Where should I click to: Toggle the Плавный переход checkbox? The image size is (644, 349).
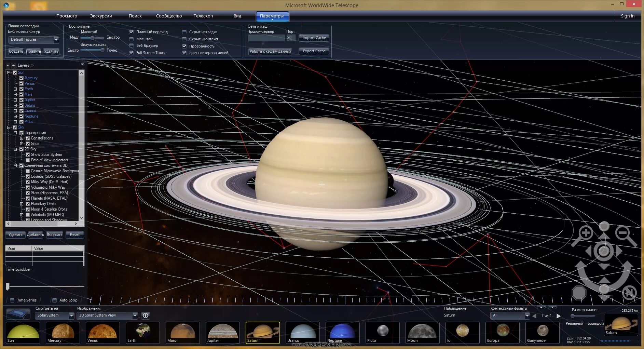coord(132,32)
